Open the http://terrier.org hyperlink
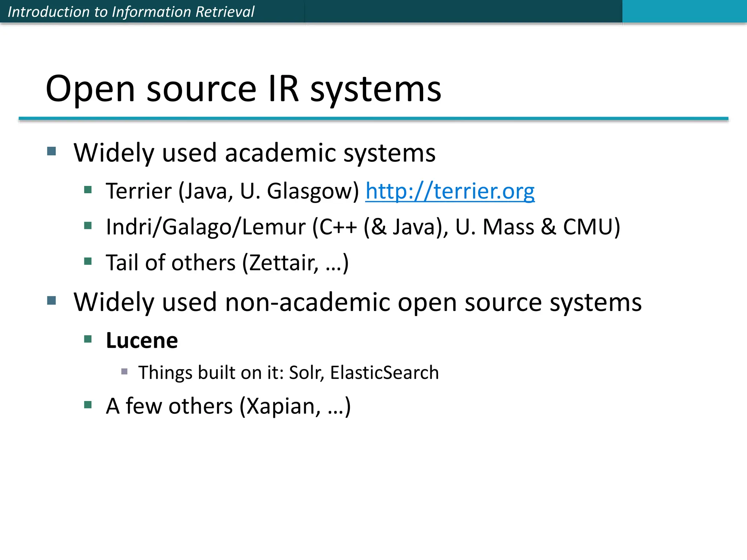 [x=450, y=191]
